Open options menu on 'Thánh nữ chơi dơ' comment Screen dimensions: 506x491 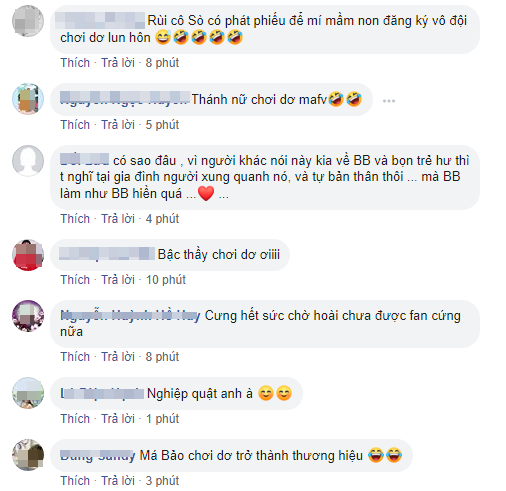pos(389,101)
